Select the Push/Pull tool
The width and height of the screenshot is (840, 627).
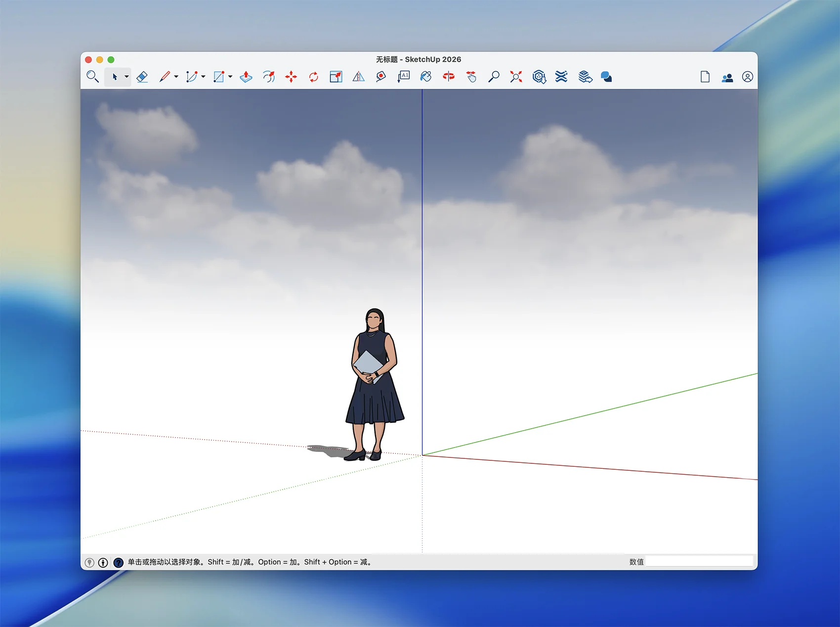point(246,77)
